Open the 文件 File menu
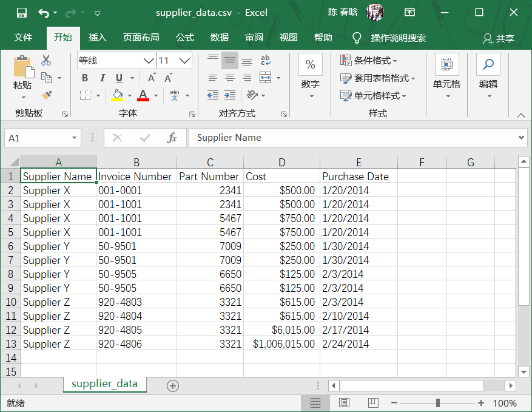532x412 pixels. pos(23,38)
